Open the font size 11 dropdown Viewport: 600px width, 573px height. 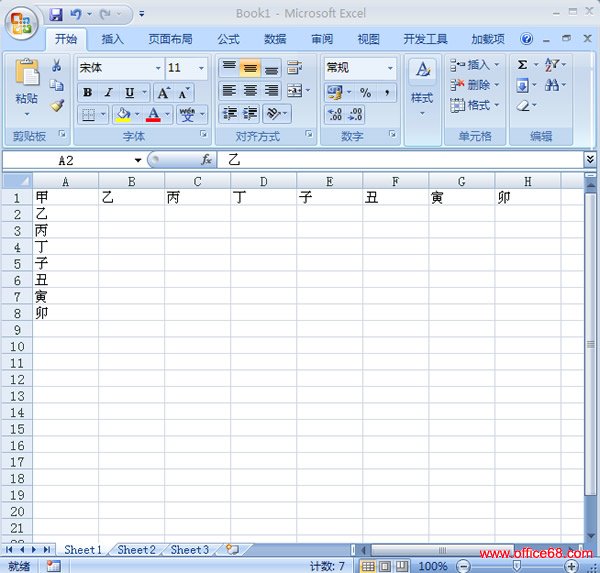click(201, 68)
